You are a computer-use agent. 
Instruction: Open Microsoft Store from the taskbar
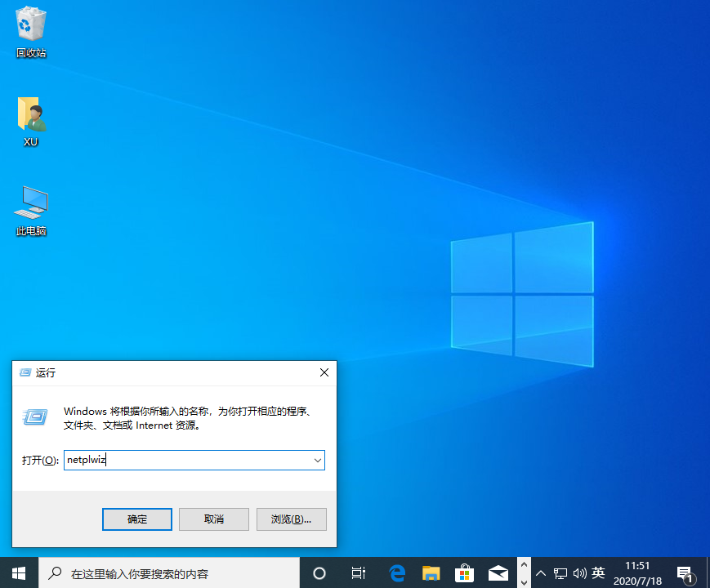(465, 572)
